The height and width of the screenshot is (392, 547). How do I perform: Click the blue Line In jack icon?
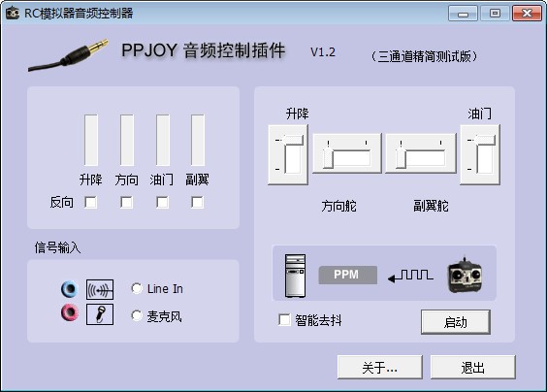[x=70, y=289]
